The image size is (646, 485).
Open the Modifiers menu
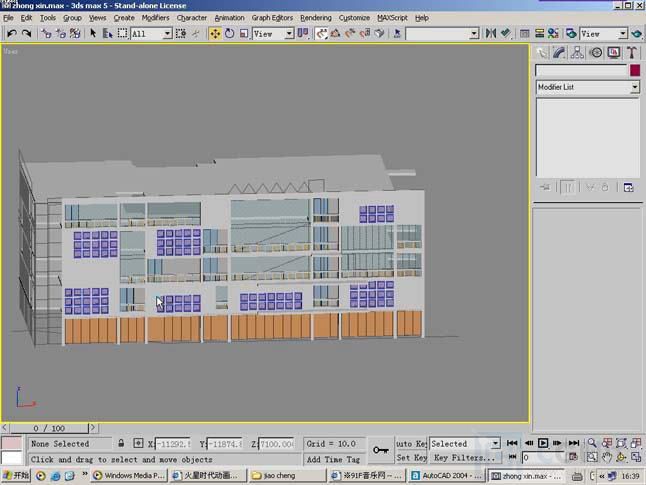point(155,18)
